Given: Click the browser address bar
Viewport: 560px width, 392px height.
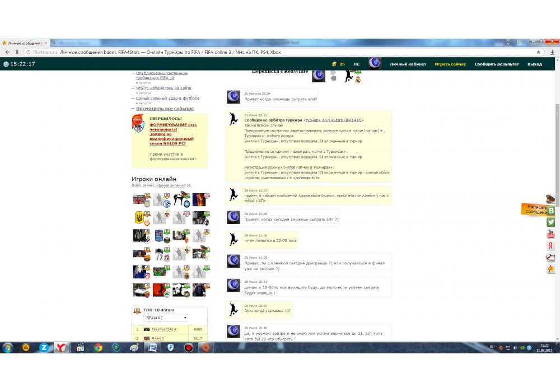Looking at the screenshot, I should point(280,52).
